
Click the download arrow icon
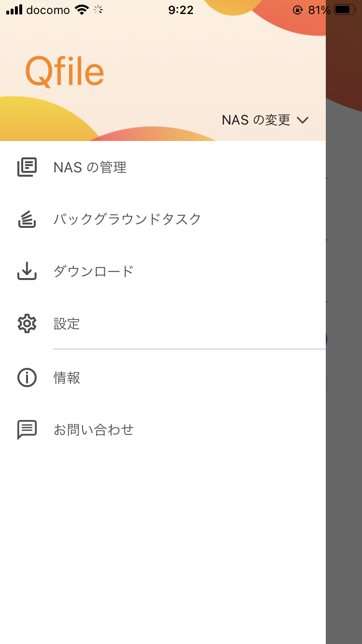point(27,271)
